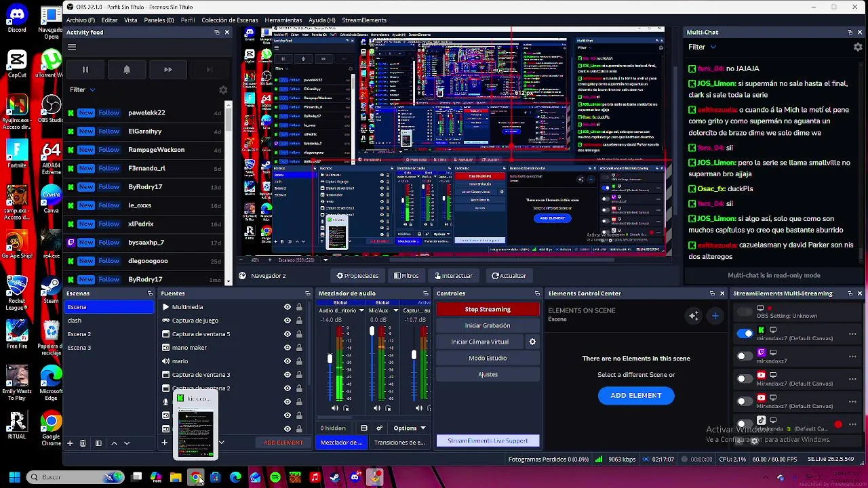
Task: Add a new source in Fuentes panel
Action: click(x=164, y=443)
